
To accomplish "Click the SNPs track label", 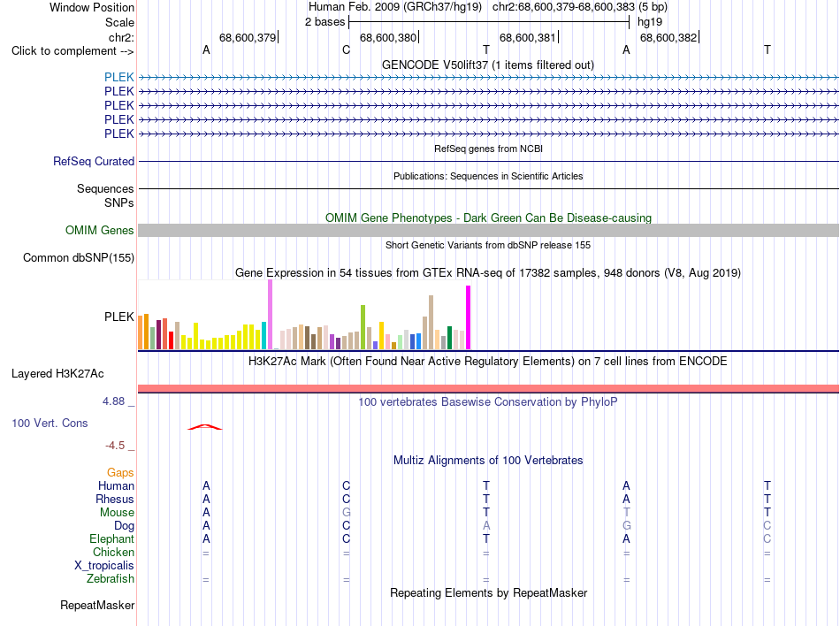I will click(x=119, y=203).
